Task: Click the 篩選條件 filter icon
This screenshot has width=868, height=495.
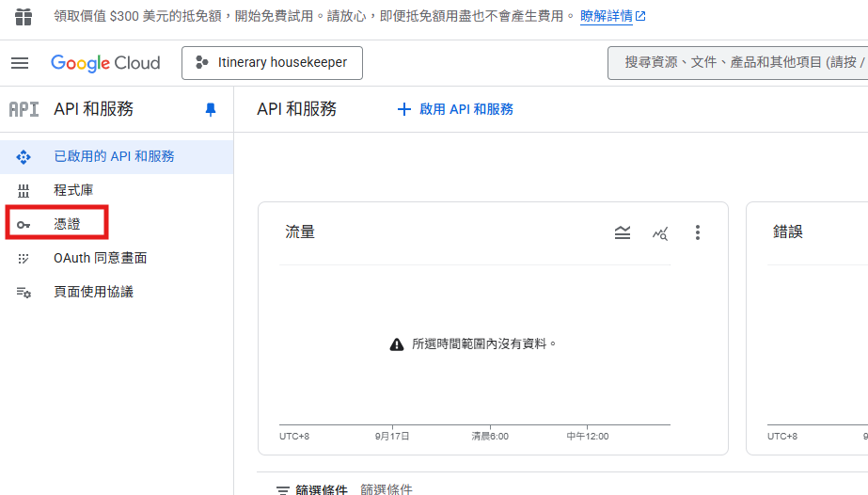Action: coord(283,490)
